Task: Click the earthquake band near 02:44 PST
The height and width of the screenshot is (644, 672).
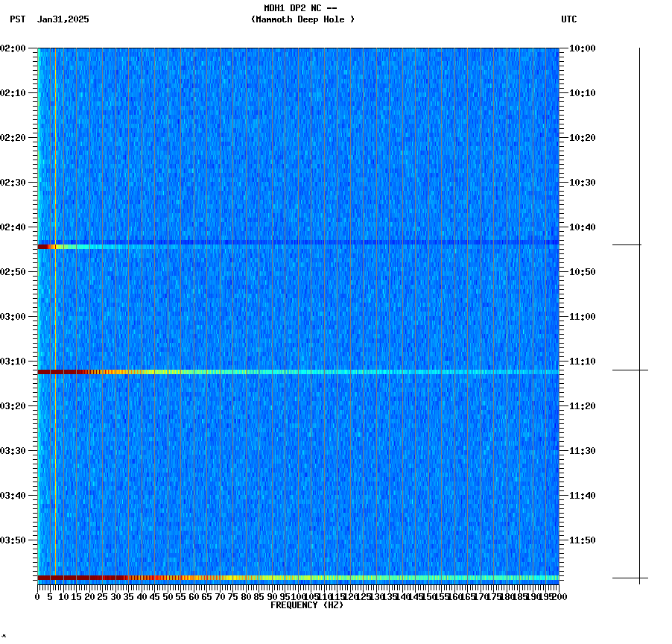Action: pos(298,244)
